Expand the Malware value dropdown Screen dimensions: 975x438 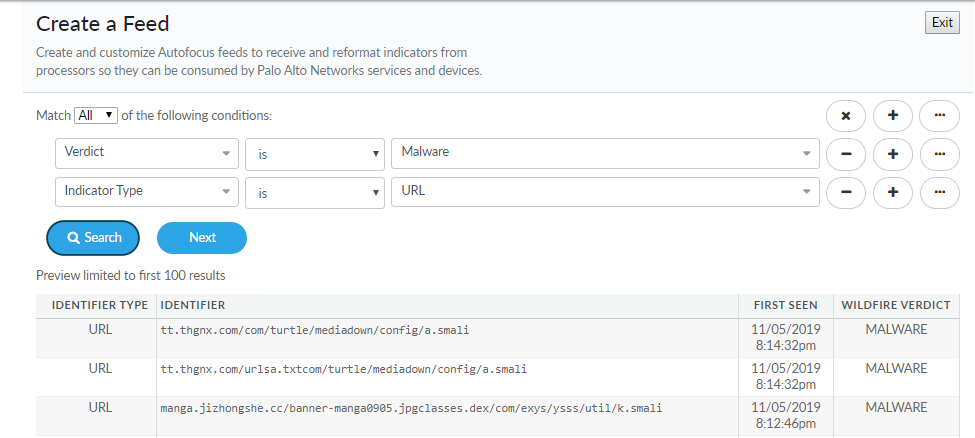pyautogui.click(x=605, y=153)
